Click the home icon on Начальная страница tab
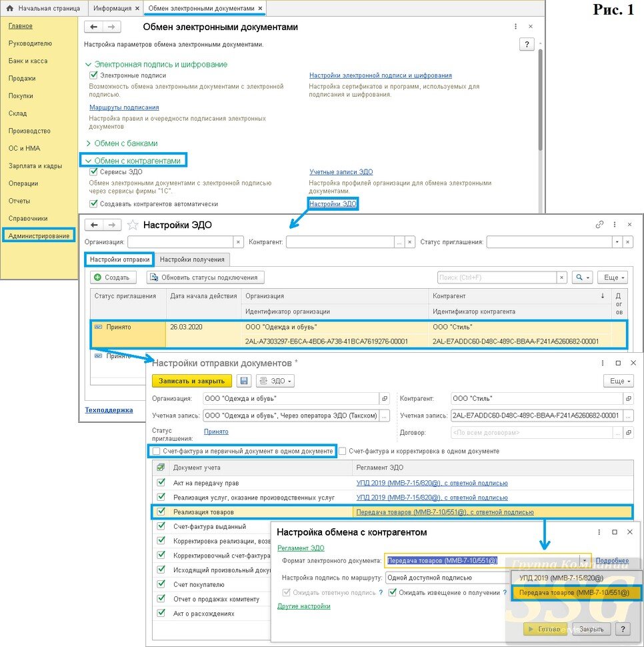The height and width of the screenshot is (647, 644). tap(10, 8)
